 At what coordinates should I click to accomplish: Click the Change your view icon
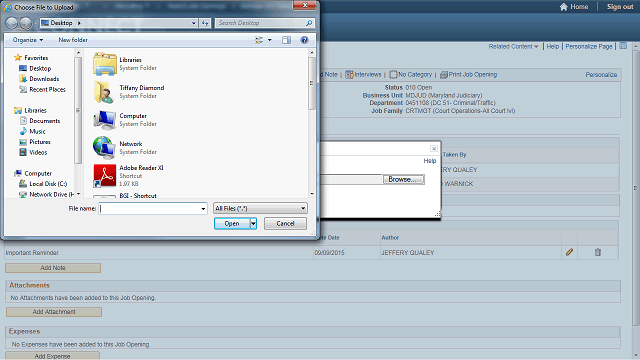tap(259, 40)
